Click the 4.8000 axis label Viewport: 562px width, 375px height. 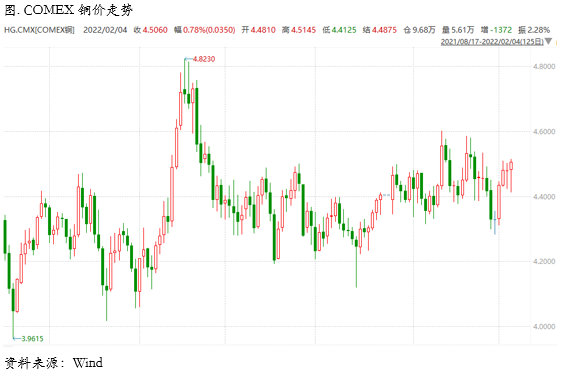tap(544, 66)
